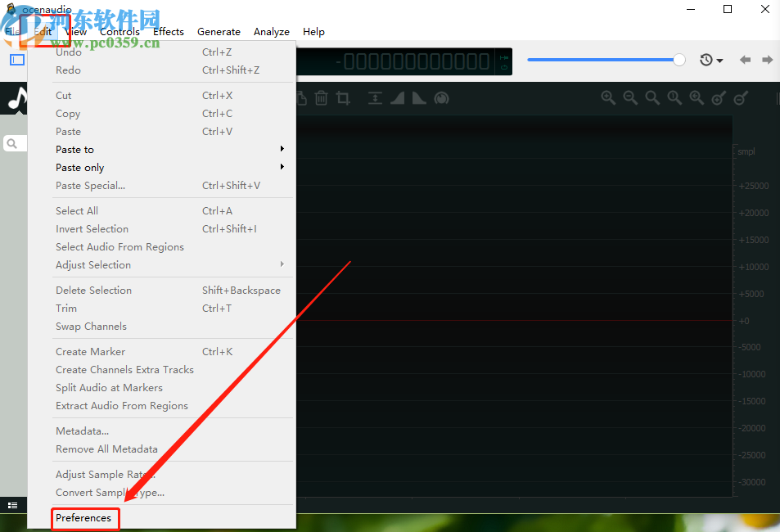This screenshot has height=532, width=780.
Task: Open the Controls menu
Action: pyautogui.click(x=119, y=31)
